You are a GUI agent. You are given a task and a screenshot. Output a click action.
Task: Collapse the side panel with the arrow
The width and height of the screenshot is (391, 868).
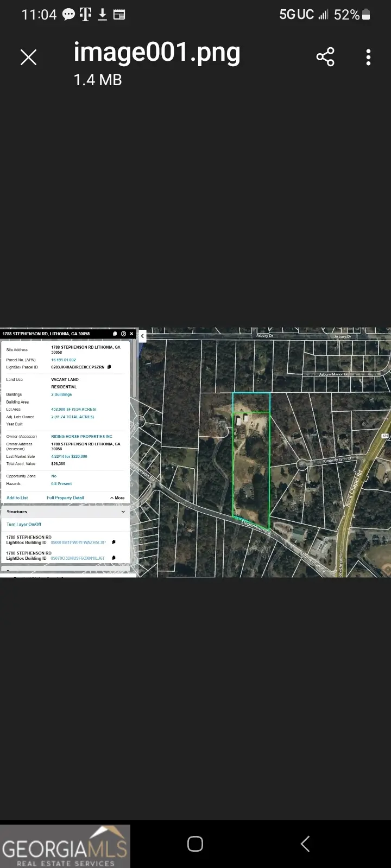[142, 336]
